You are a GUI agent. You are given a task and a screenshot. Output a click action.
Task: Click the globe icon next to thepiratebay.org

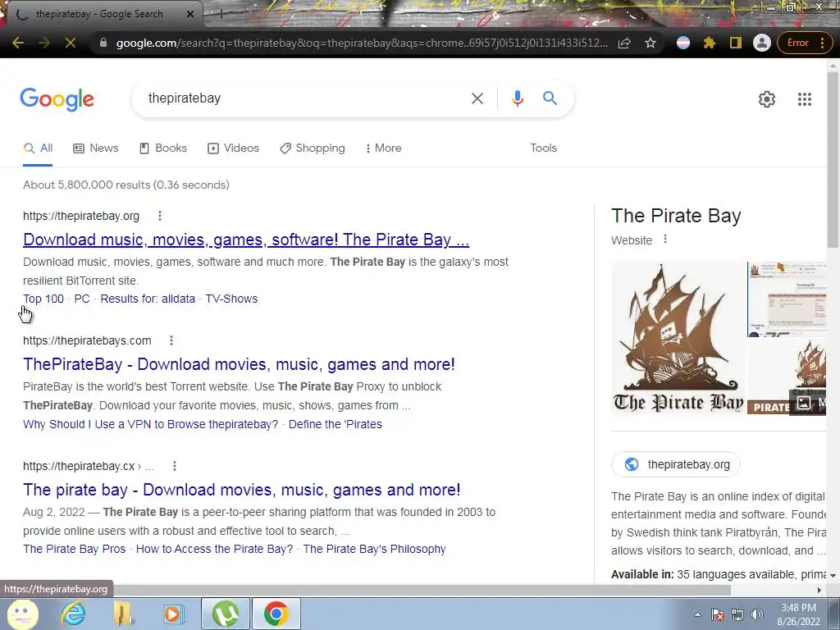[632, 464]
